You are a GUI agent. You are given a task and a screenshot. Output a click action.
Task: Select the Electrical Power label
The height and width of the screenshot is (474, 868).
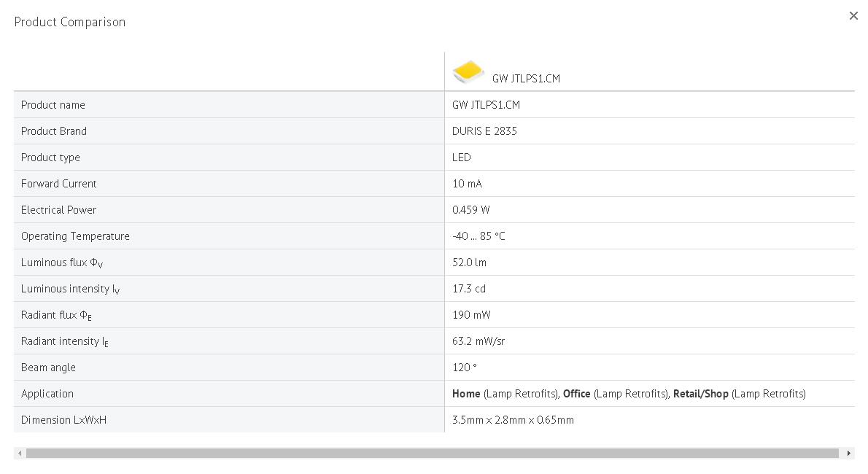58,210
